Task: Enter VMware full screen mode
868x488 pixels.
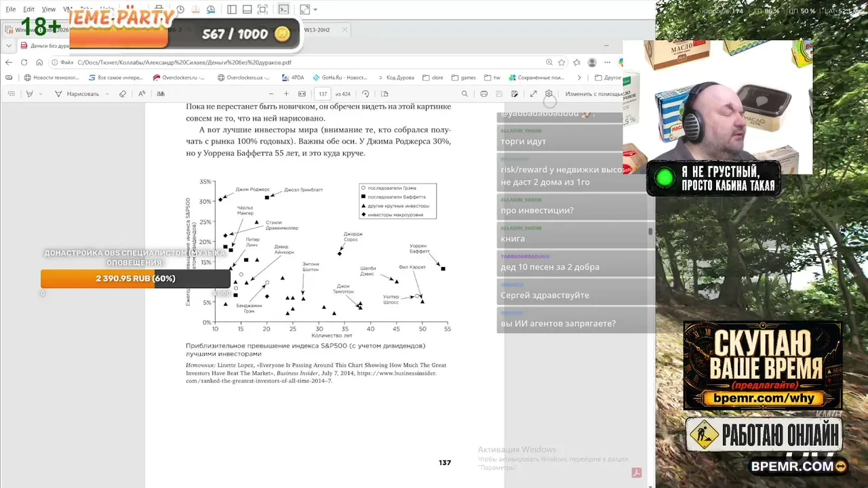Action: 262,9
